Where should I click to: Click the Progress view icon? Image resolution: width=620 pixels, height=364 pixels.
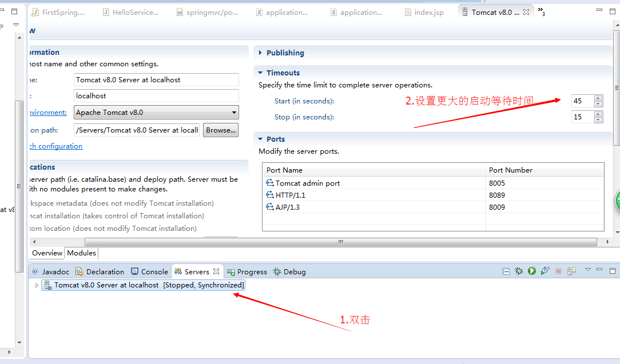pos(231,272)
